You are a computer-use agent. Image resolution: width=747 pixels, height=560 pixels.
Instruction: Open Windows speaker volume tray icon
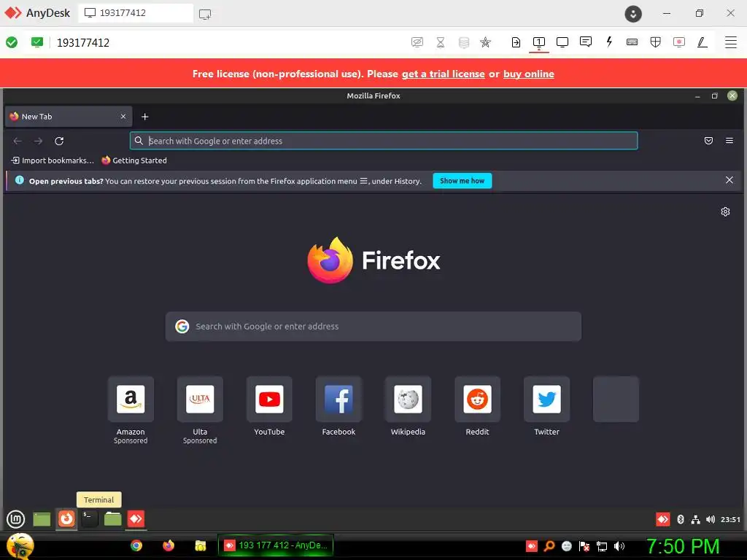click(x=619, y=546)
